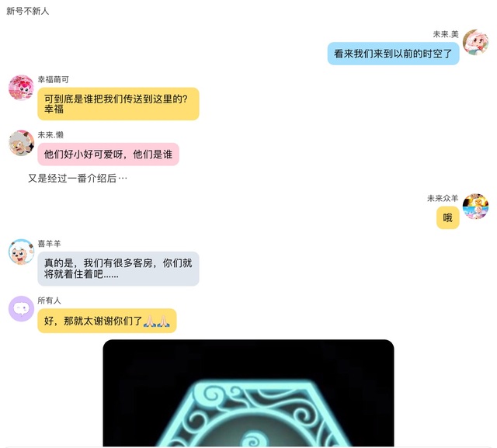Open the glowing cyan hexagon image
497x448 pixels.
click(x=248, y=393)
